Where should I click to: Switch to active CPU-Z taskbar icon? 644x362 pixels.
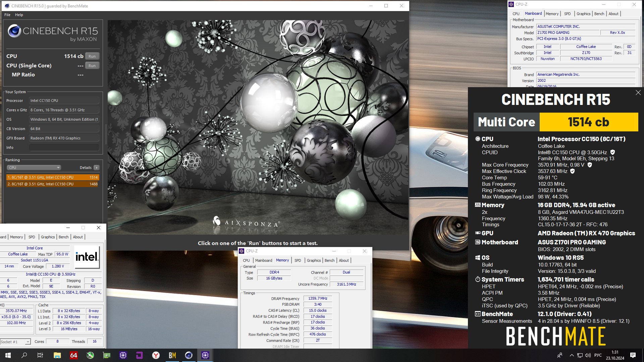tap(205, 355)
